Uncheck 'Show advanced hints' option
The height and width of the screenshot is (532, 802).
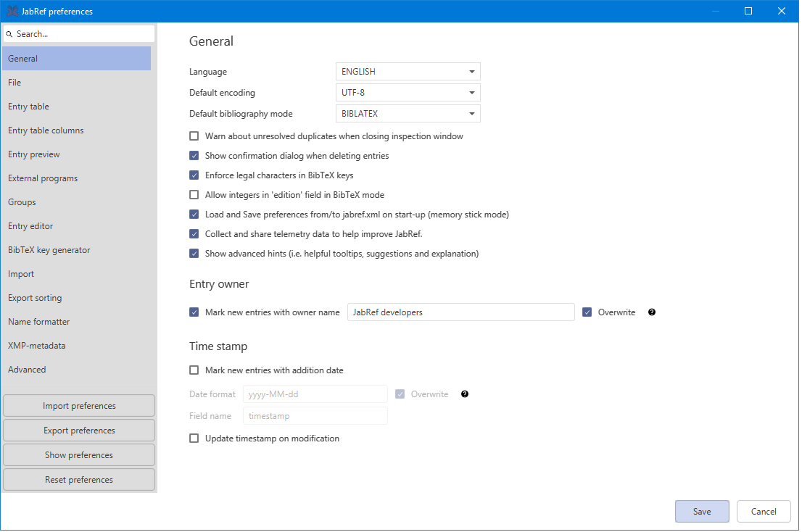pos(194,254)
